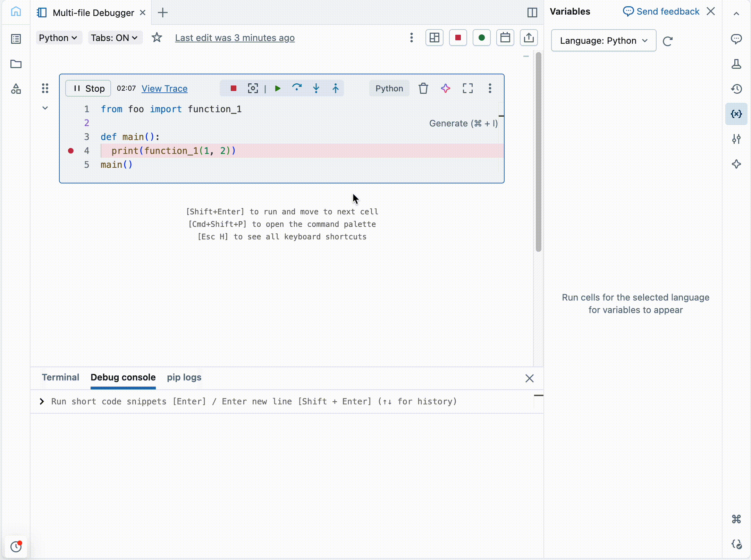Screen dimensions: 751x560
Task: Delete the cell with trash icon
Action: pyautogui.click(x=423, y=89)
